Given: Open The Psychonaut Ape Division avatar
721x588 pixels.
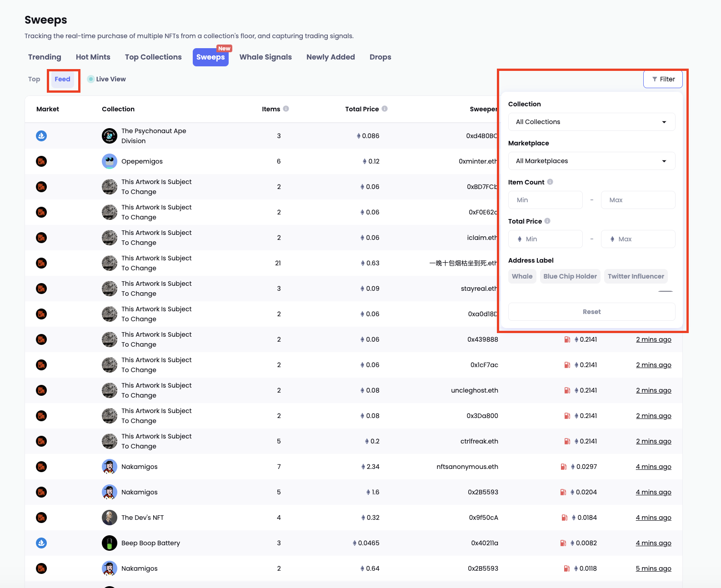Looking at the screenshot, I should pyautogui.click(x=110, y=136).
